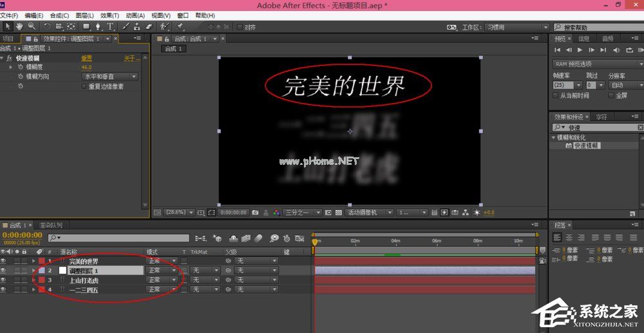Image resolution: width=644 pixels, height=333 pixels.
Task: Select the Selection arrow tool
Action: [7, 26]
